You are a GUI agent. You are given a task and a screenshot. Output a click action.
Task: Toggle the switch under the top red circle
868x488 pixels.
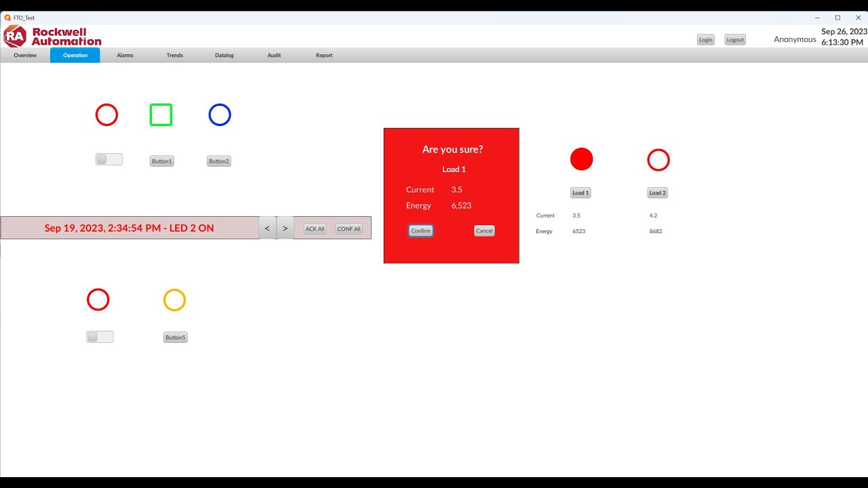pyautogui.click(x=108, y=159)
